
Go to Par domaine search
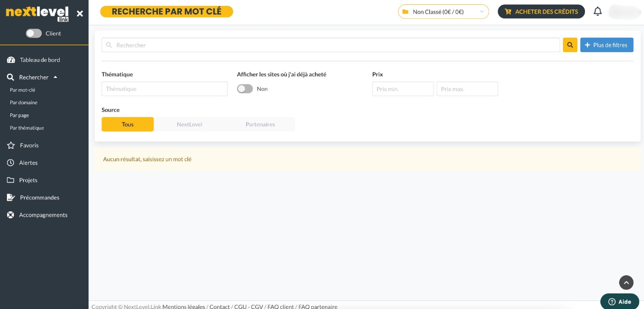24,103
